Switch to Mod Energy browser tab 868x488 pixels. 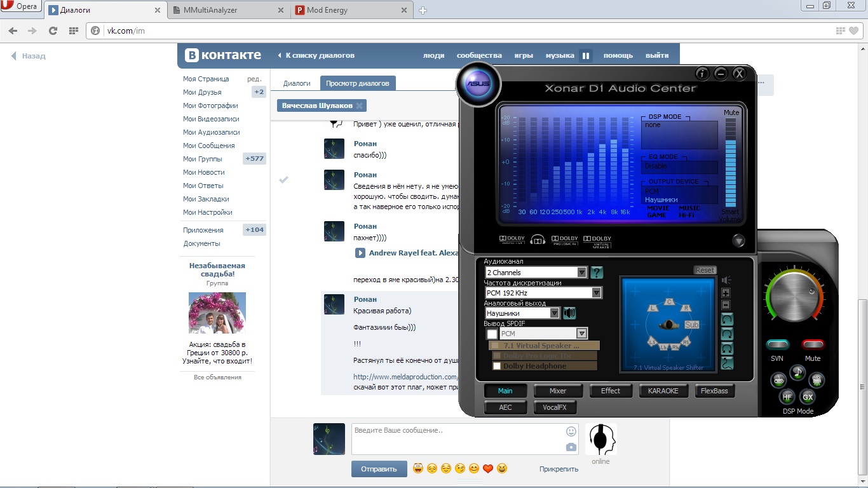[353, 10]
